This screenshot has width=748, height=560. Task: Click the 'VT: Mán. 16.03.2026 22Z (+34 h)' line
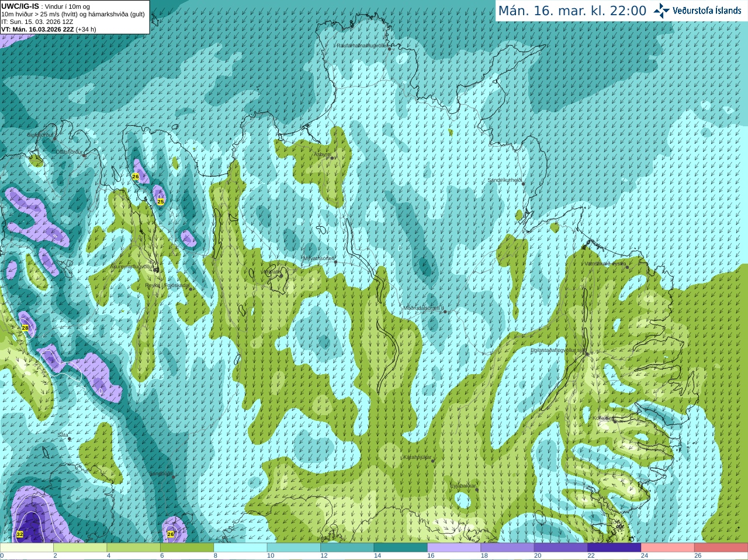point(49,29)
